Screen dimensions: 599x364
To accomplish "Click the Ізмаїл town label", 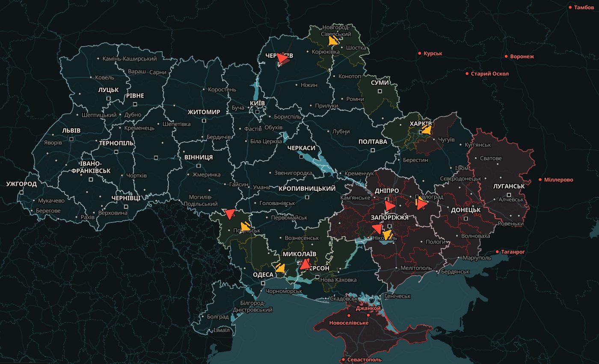I will click(x=221, y=330).
